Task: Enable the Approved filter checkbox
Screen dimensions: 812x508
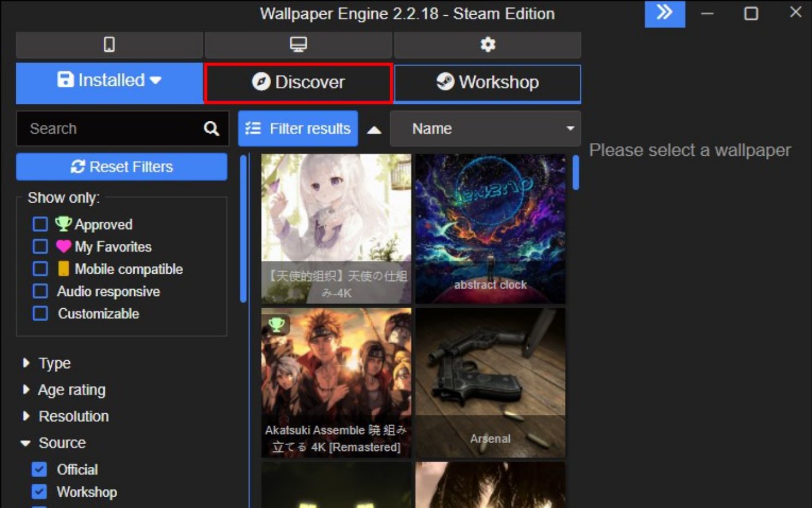Action: tap(40, 224)
